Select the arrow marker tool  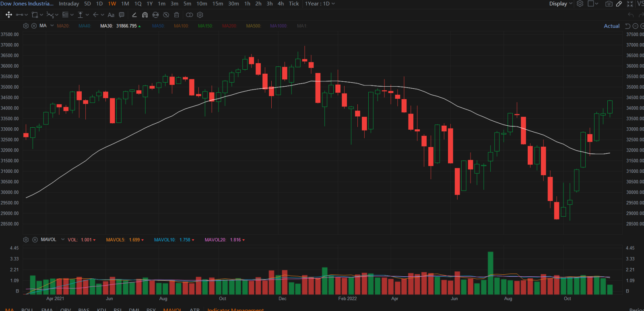click(96, 15)
